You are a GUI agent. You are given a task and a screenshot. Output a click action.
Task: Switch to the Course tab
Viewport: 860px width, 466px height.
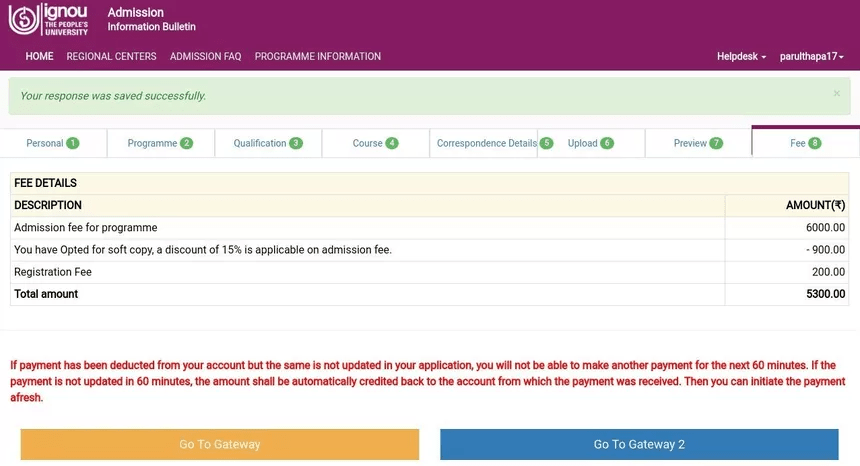[376, 143]
